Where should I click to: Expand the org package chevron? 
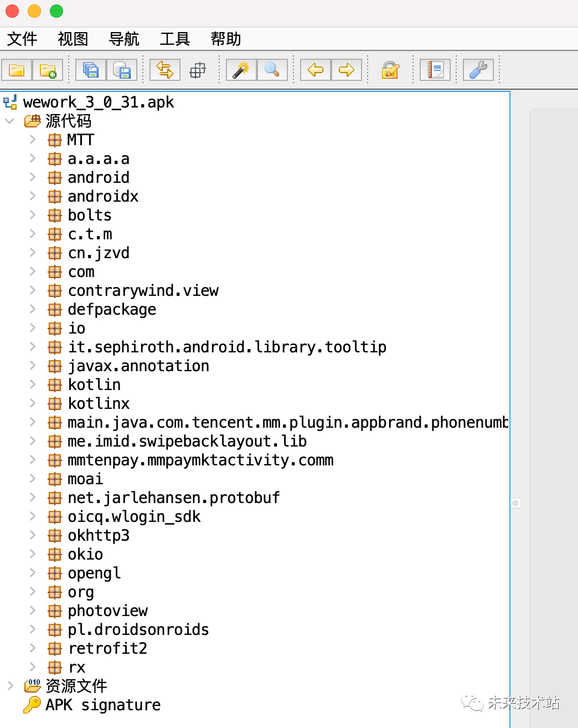click(33, 592)
